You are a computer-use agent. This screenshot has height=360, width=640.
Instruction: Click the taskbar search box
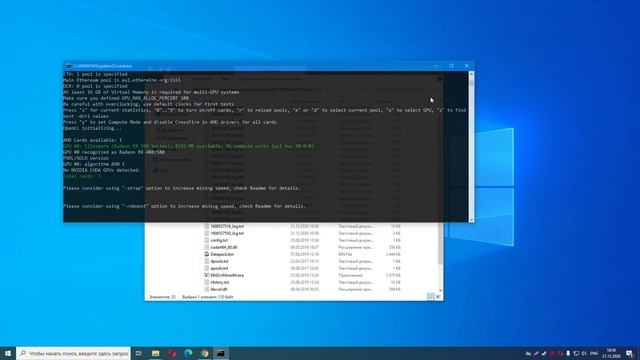pyautogui.click(x=73, y=353)
